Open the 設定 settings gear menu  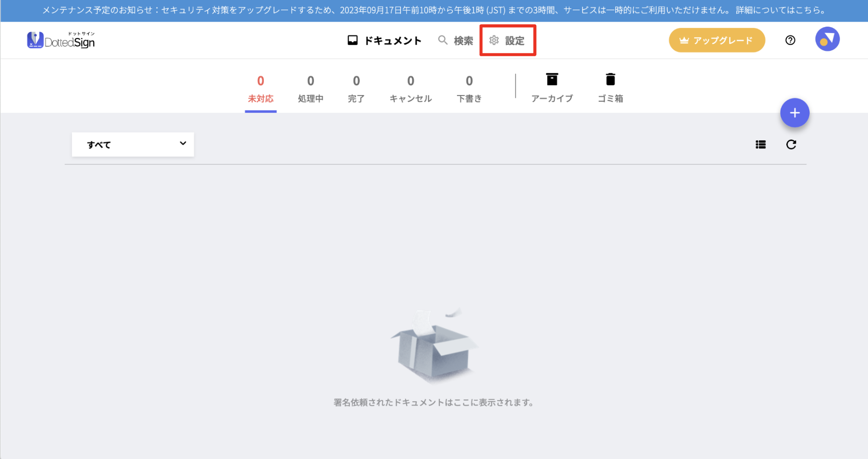coord(507,40)
